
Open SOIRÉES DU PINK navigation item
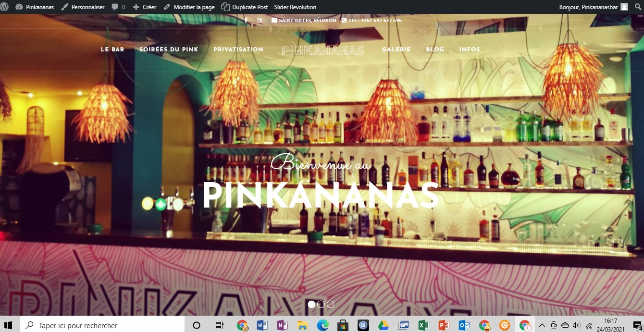[169, 49]
